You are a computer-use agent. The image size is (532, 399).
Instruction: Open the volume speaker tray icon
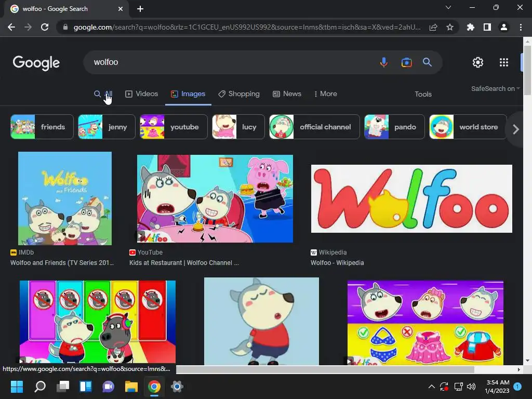click(x=471, y=387)
